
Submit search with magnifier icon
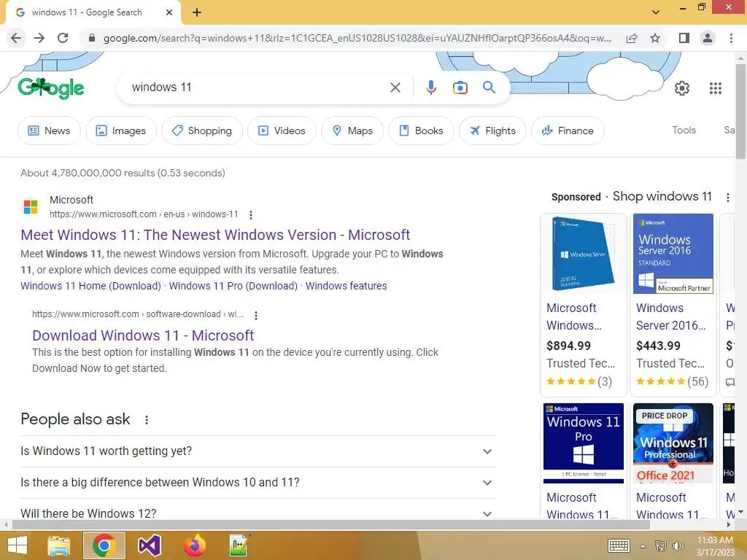tap(489, 87)
